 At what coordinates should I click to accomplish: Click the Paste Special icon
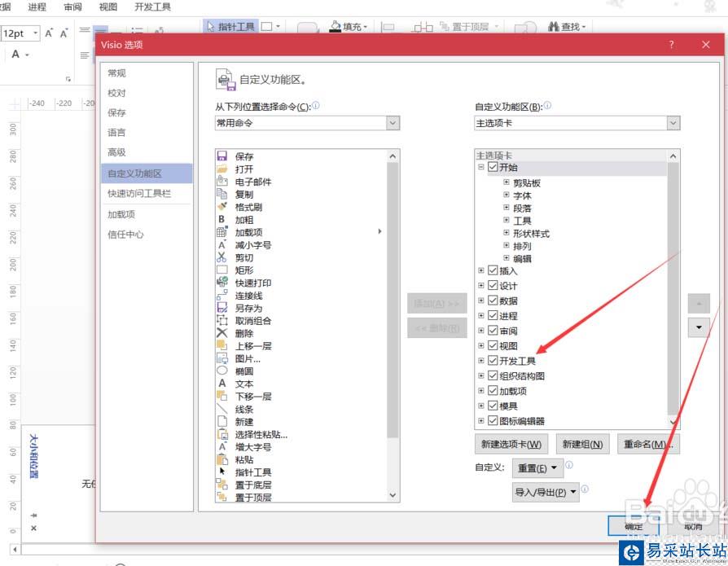point(222,434)
